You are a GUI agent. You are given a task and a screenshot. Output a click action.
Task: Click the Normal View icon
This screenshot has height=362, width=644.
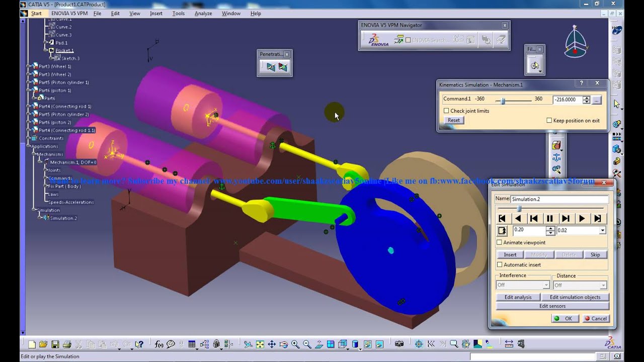tap(319, 344)
